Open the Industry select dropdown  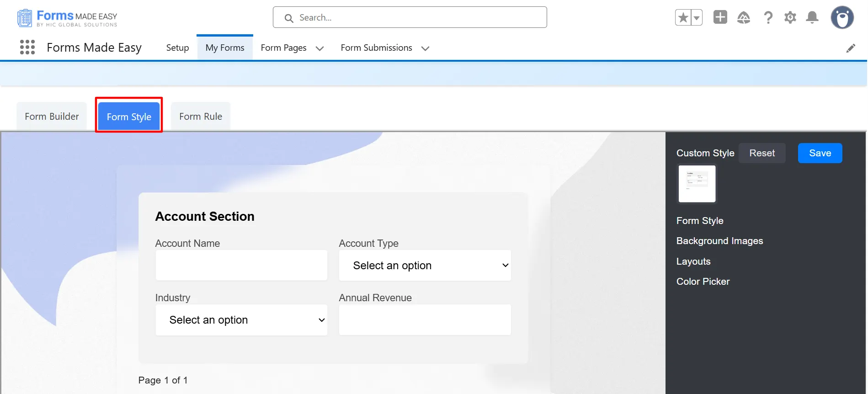click(241, 320)
